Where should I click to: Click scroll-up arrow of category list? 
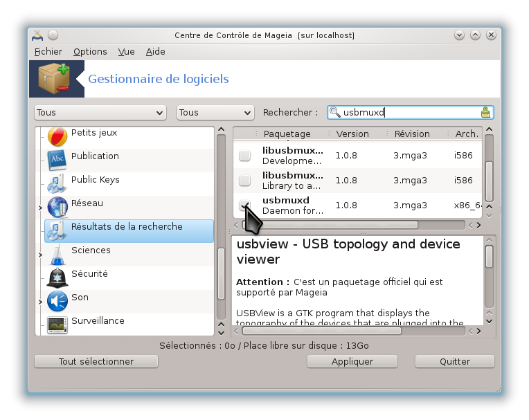(222, 129)
